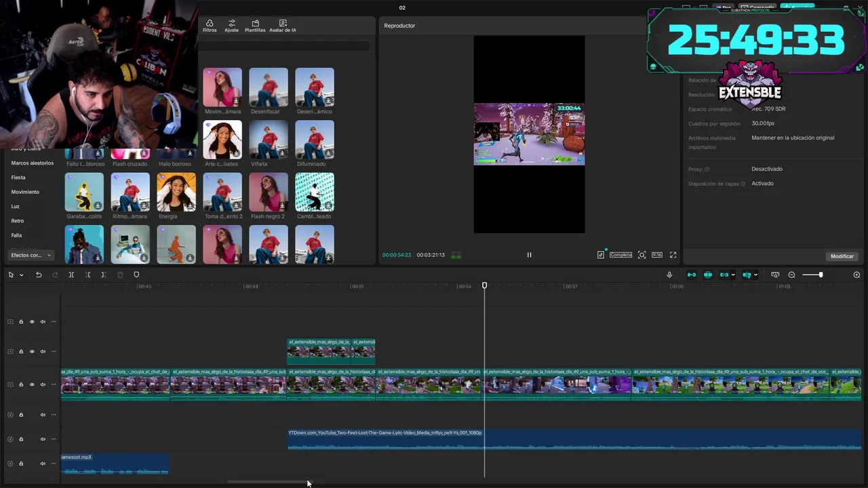Add a marker with the shield icon
This screenshot has height=488, width=868.
click(x=136, y=274)
